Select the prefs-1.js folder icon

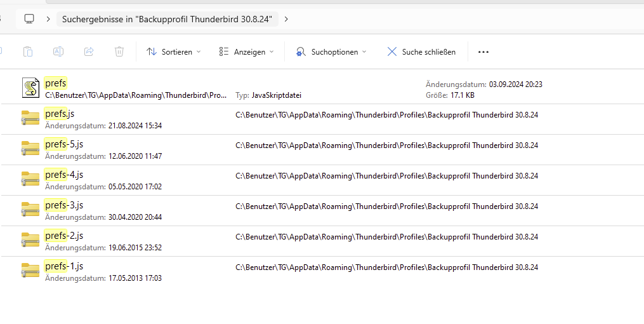[30, 270]
